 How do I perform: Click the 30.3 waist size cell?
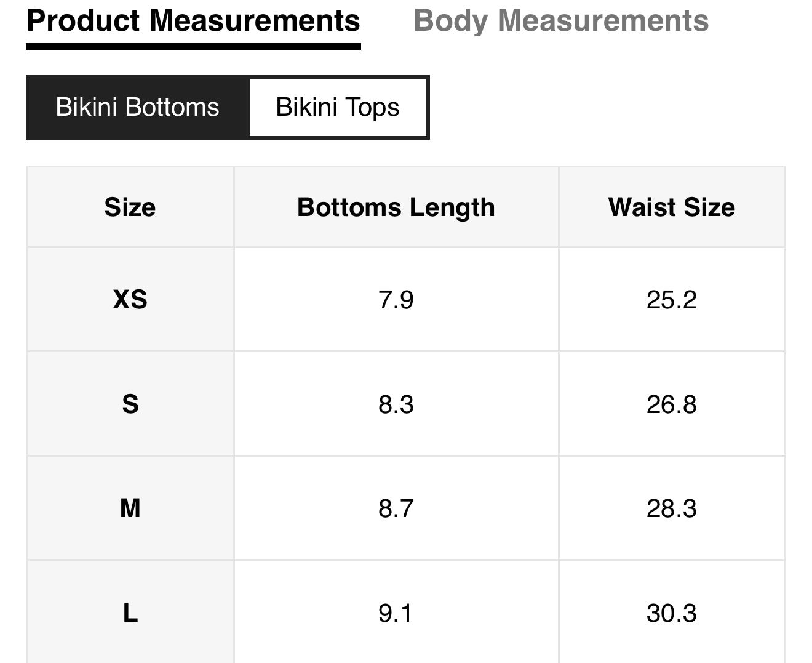click(x=672, y=613)
